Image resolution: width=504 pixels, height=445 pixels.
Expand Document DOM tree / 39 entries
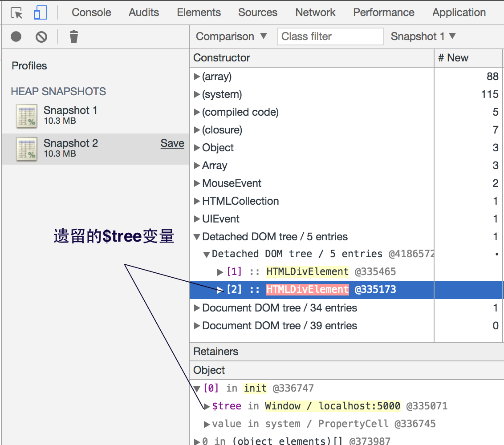pos(197,325)
